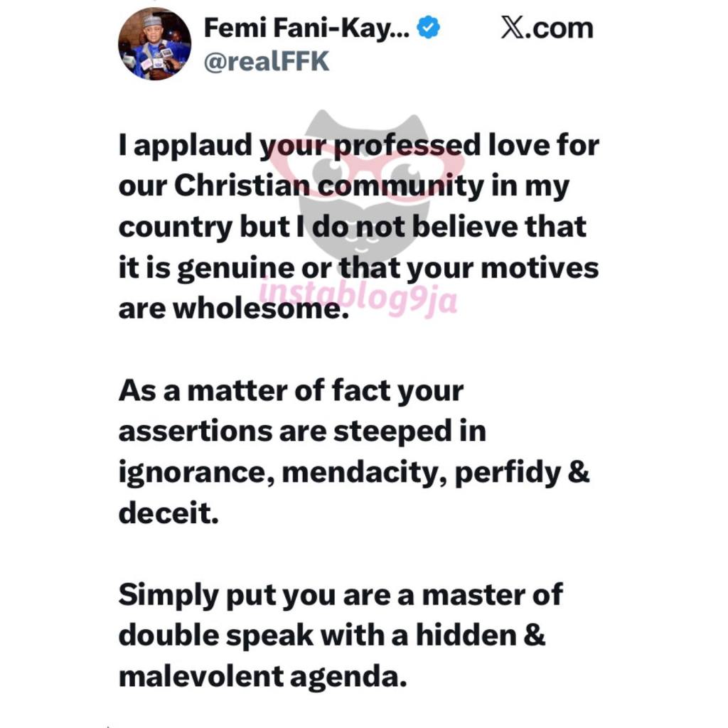Click the X.com logo
The height and width of the screenshot is (728, 728).
pyautogui.click(x=547, y=28)
